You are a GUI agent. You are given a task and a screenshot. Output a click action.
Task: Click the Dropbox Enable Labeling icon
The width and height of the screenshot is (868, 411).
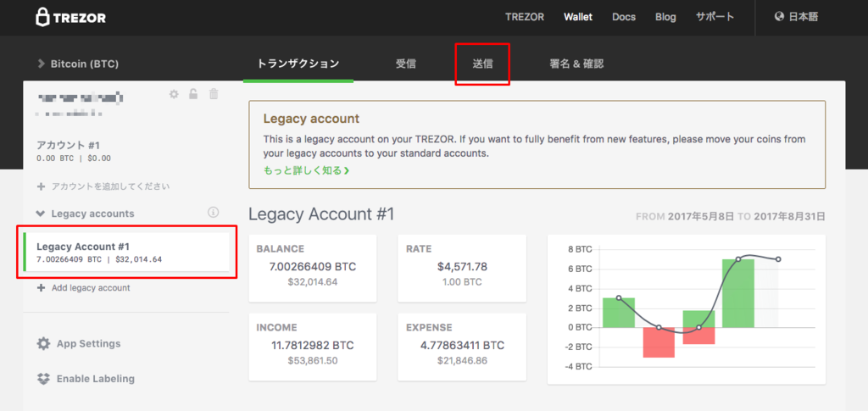[43, 379]
